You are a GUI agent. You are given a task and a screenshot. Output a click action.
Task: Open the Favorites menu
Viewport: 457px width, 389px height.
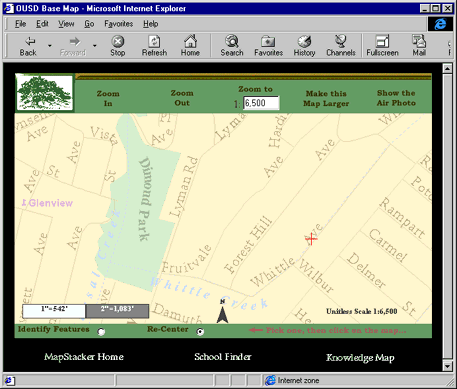[119, 24]
